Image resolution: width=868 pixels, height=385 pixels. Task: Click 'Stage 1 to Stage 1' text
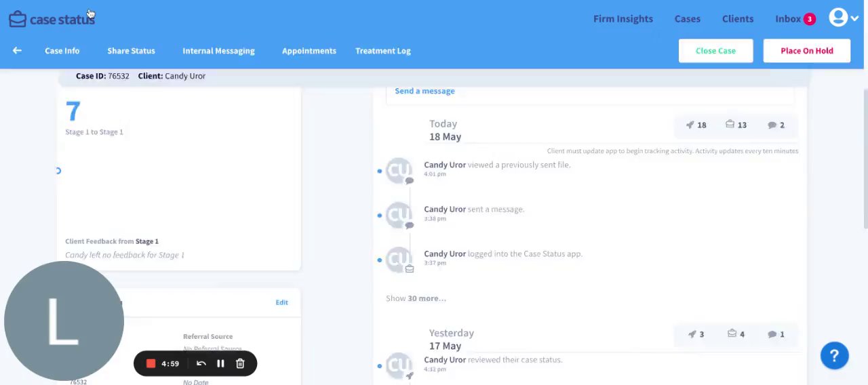click(94, 132)
